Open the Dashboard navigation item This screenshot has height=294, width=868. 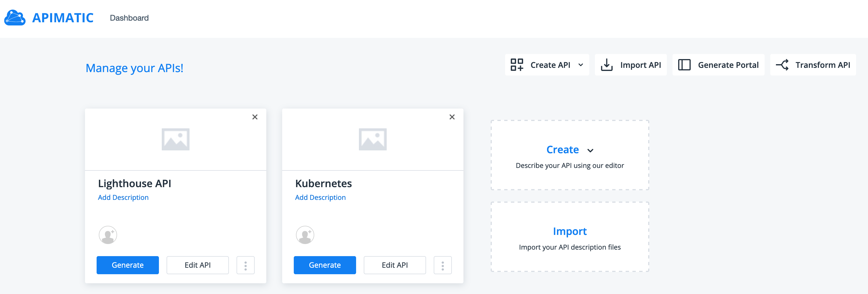point(129,18)
